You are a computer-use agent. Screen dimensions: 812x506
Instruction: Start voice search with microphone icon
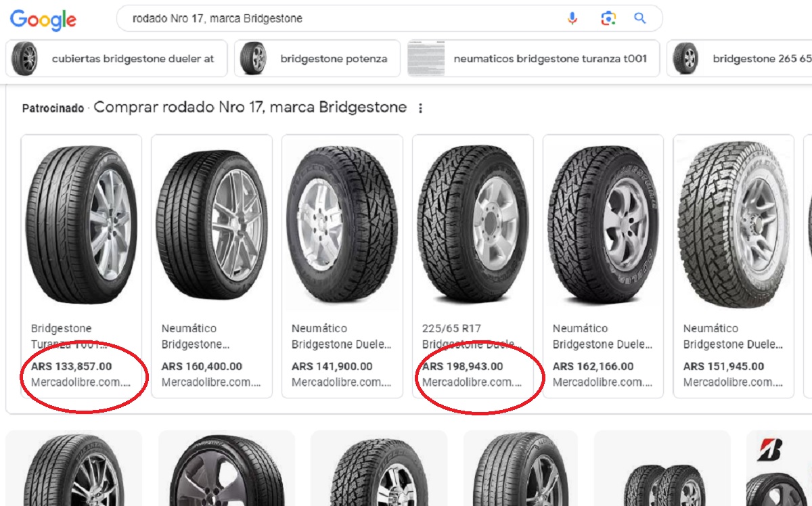pyautogui.click(x=572, y=18)
